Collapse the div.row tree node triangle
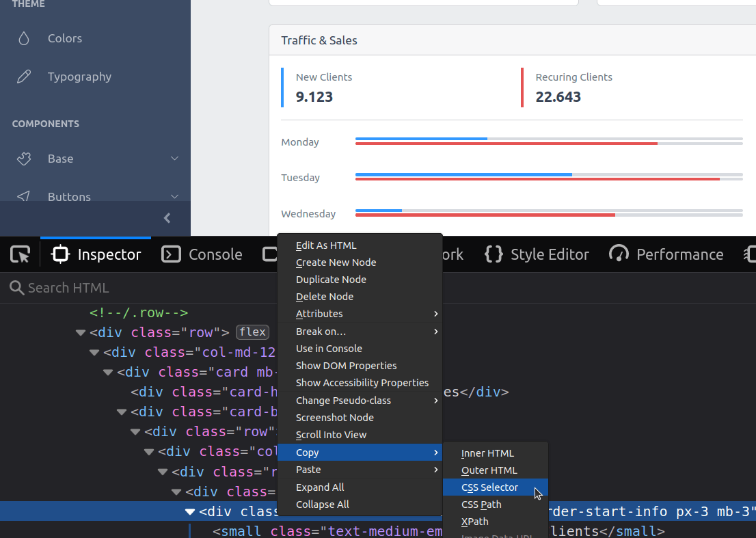Image resolution: width=756 pixels, height=538 pixels. [x=80, y=333]
